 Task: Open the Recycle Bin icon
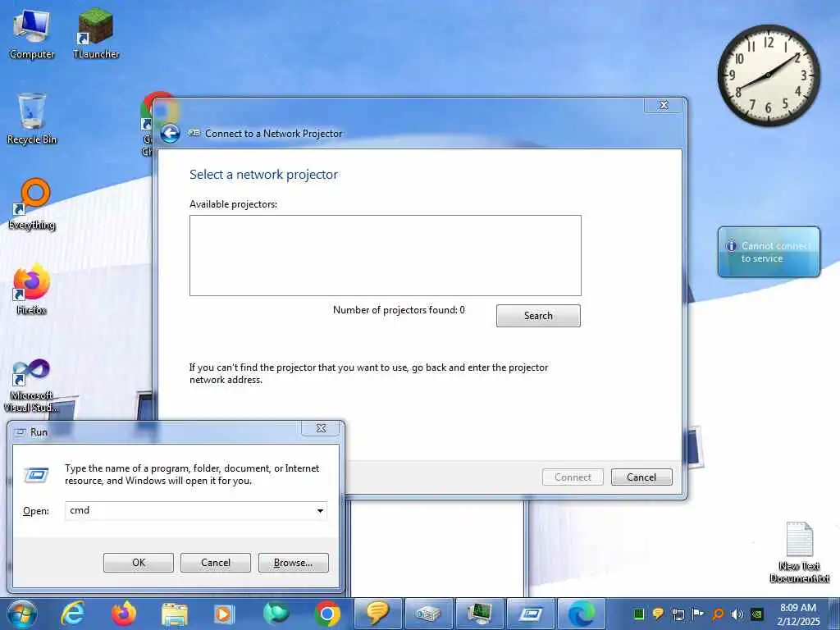click(x=32, y=119)
